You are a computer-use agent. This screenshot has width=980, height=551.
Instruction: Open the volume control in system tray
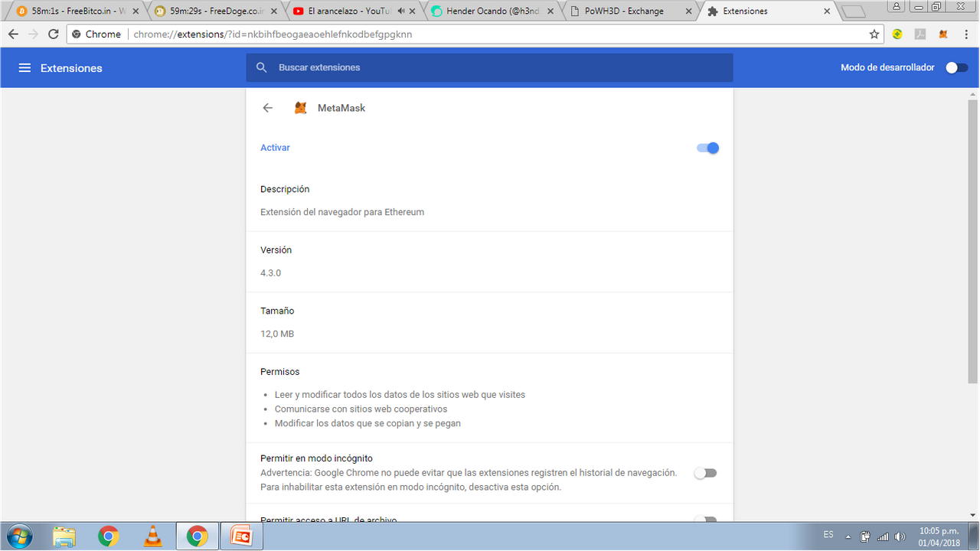tap(900, 536)
